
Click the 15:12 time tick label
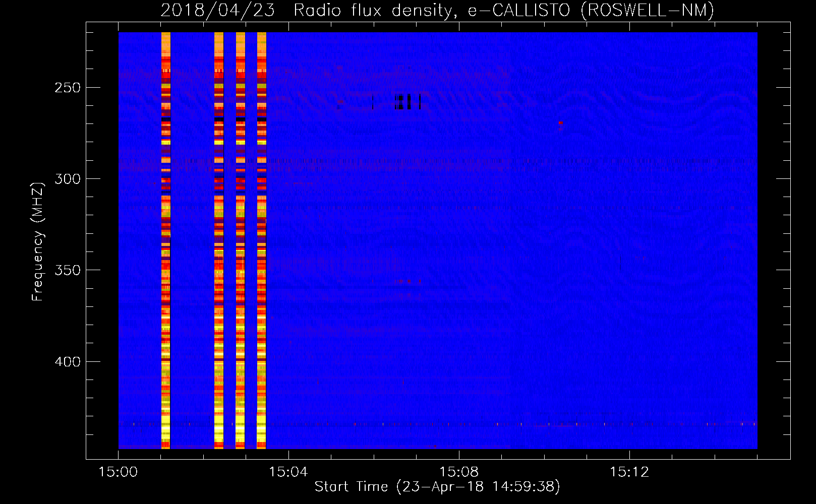tap(629, 472)
